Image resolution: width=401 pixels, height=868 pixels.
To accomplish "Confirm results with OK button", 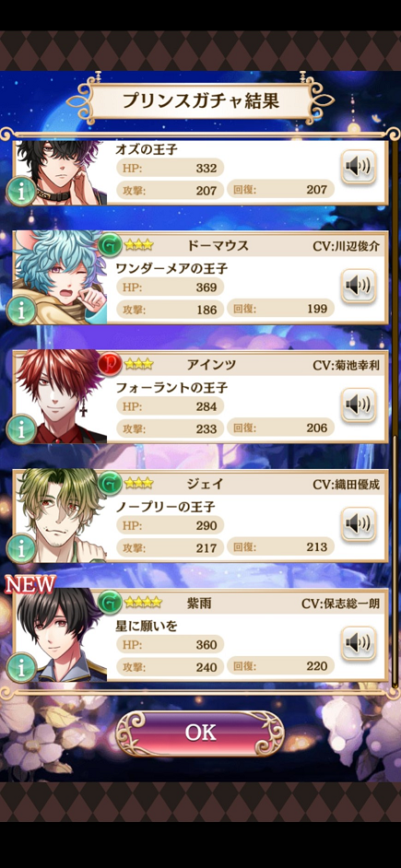I will tap(200, 733).
